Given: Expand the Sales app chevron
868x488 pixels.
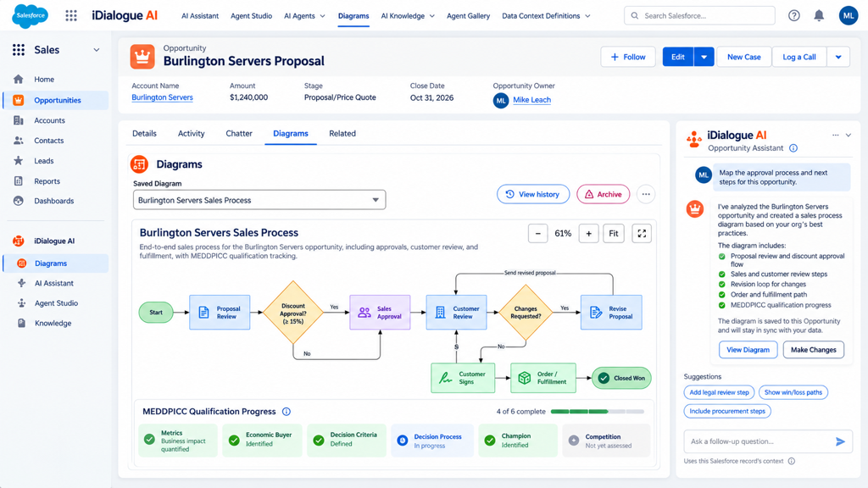Looking at the screenshot, I should (97, 50).
